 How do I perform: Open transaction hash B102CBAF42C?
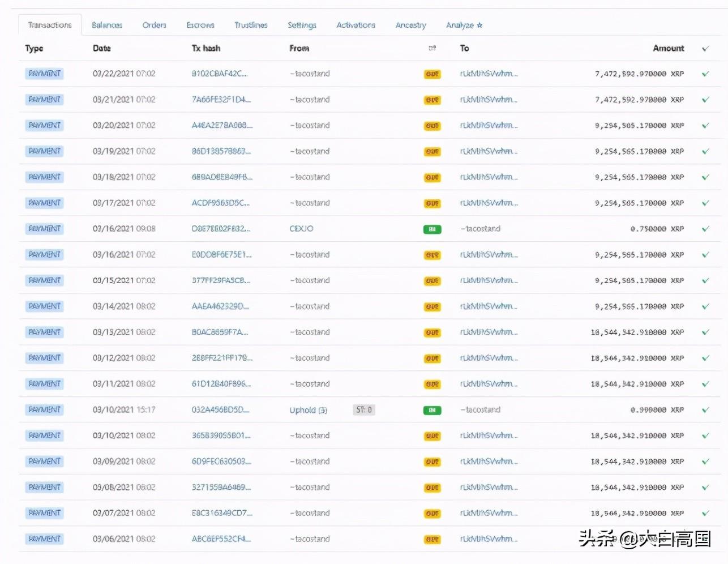click(x=219, y=74)
